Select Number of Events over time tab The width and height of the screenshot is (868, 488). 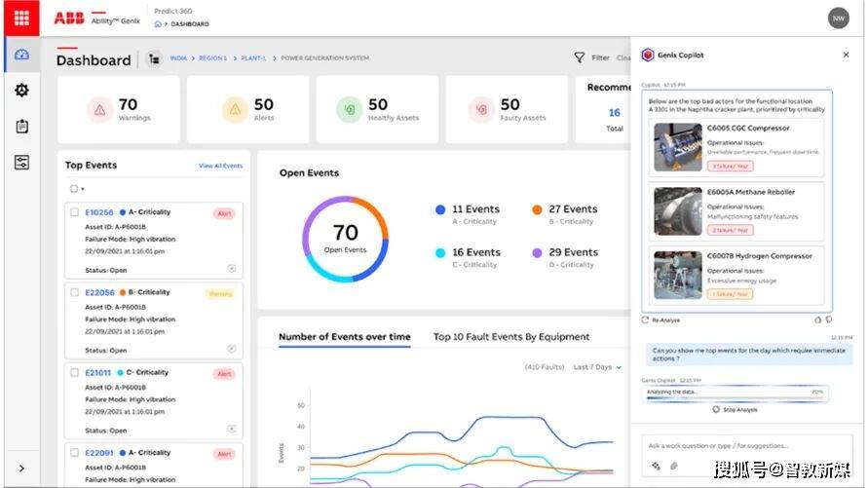(x=344, y=337)
